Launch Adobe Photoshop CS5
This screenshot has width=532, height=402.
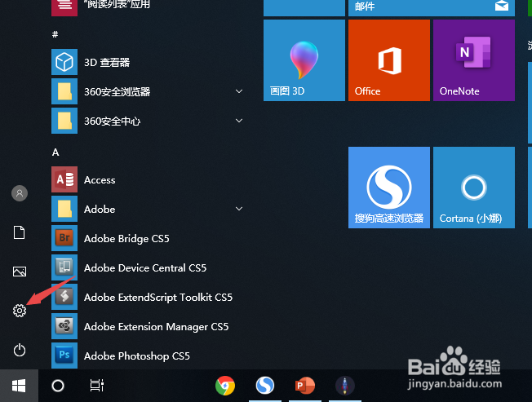pos(148,356)
